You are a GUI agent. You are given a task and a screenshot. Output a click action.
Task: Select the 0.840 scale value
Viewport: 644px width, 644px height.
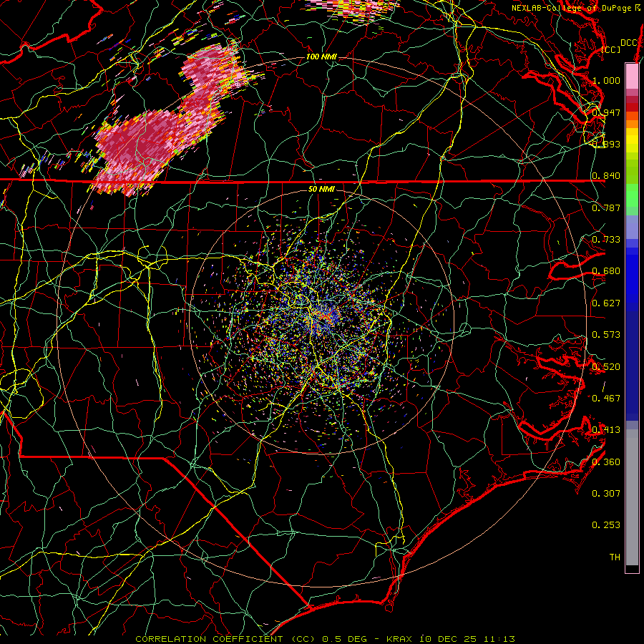pos(606,176)
